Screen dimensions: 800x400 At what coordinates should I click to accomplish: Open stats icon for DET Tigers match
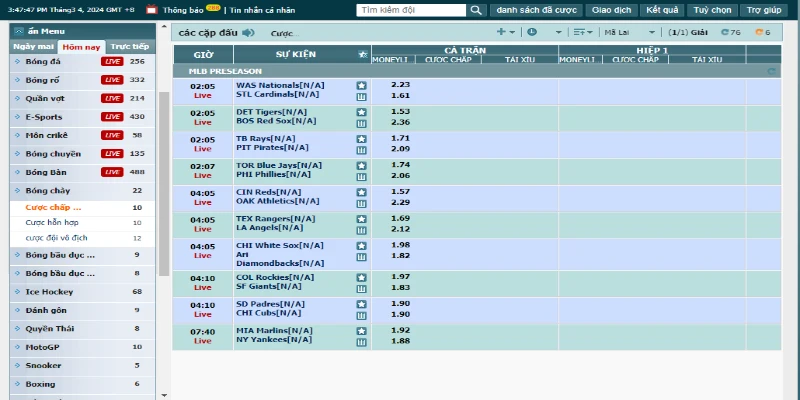pyautogui.click(x=361, y=123)
